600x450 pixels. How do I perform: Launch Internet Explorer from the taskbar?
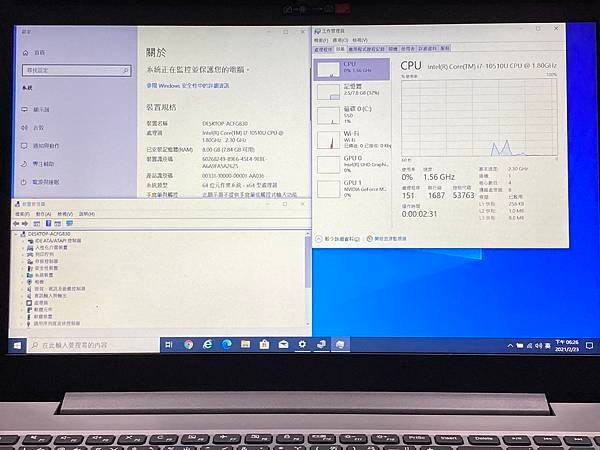point(208,345)
